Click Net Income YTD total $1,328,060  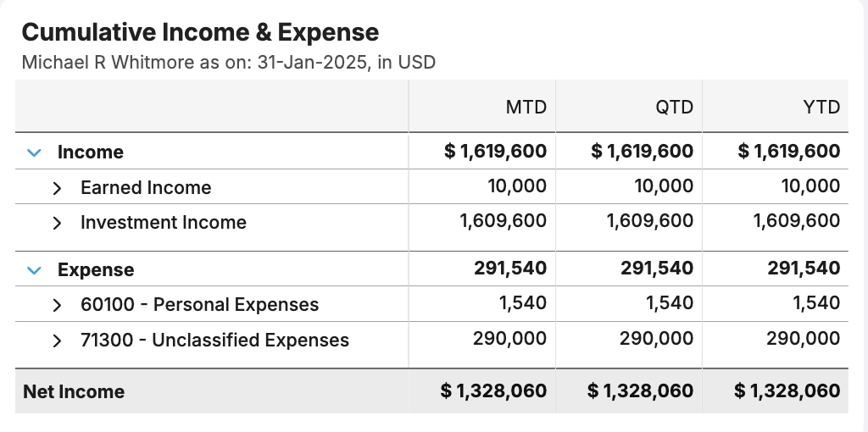[787, 391]
